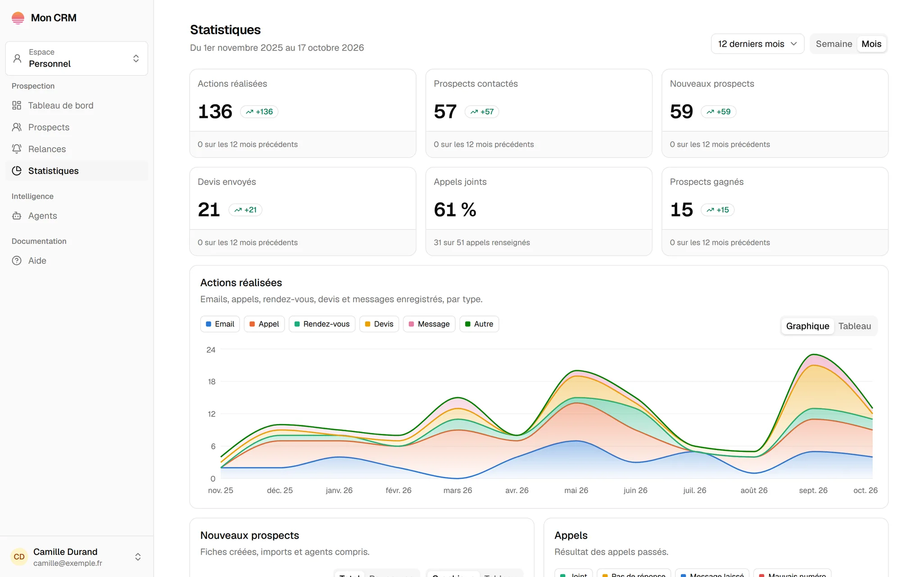The width and height of the screenshot is (924, 577).
Task: Click the Agents robot icon
Action: [17, 216]
